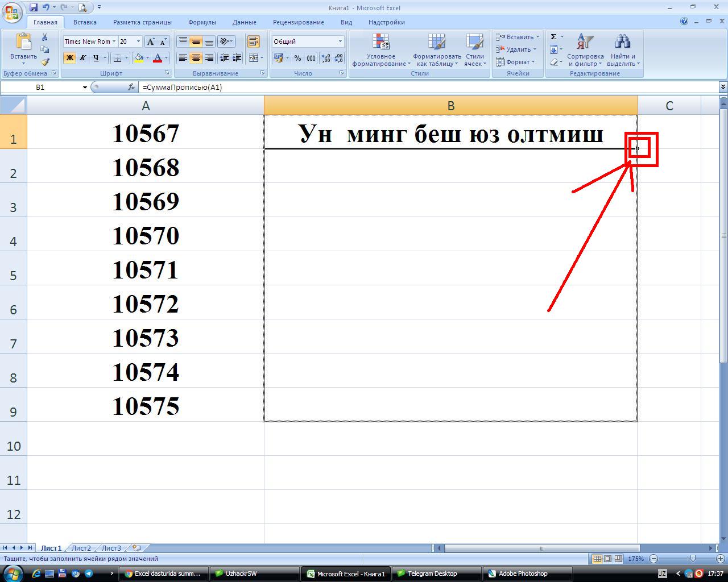
Task: Click the Increase Indent icon
Action: pyautogui.click(x=237, y=58)
